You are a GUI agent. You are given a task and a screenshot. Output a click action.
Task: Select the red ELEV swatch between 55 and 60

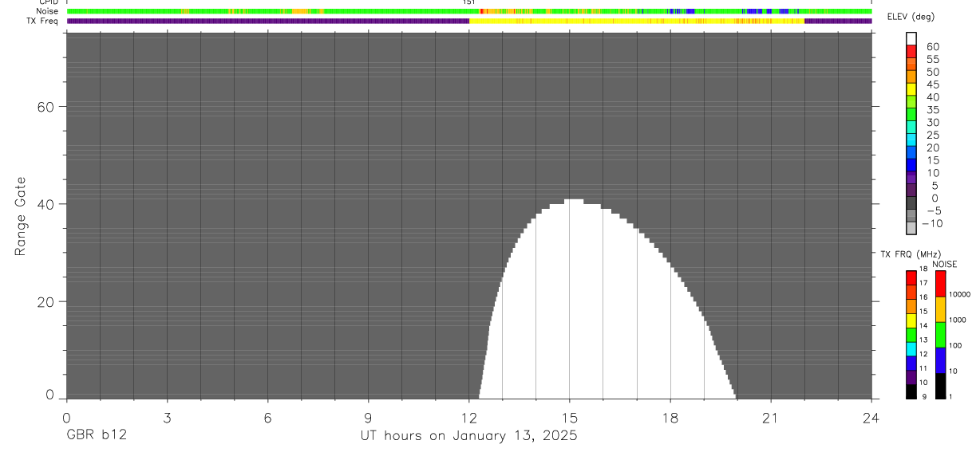pos(911,52)
